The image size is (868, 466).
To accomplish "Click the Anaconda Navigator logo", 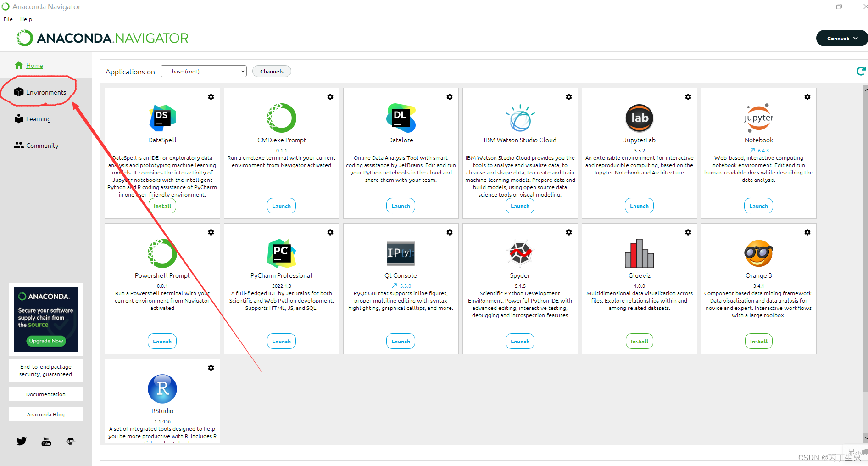I will tap(102, 38).
